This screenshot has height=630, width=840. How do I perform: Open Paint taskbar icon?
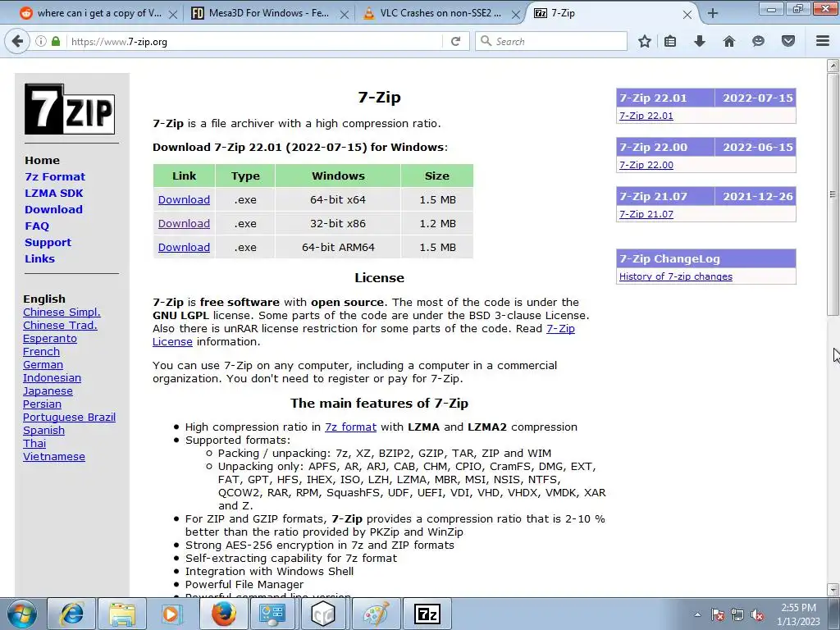tap(376, 614)
